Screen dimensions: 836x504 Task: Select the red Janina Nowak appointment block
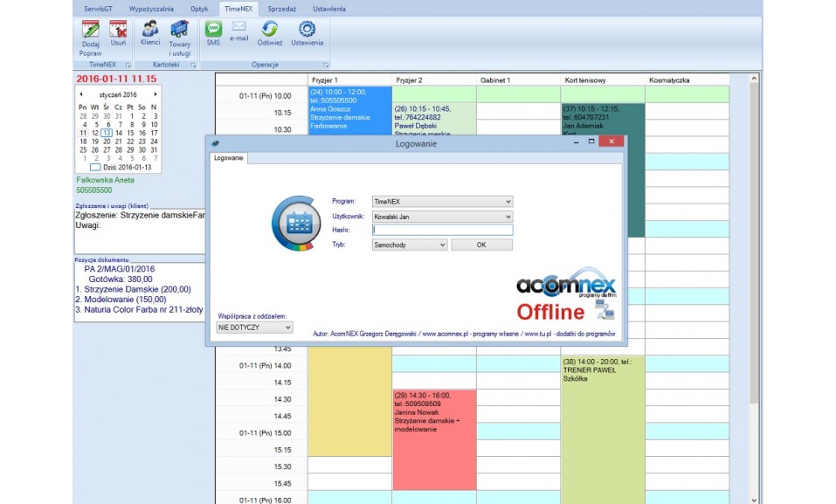[434, 428]
